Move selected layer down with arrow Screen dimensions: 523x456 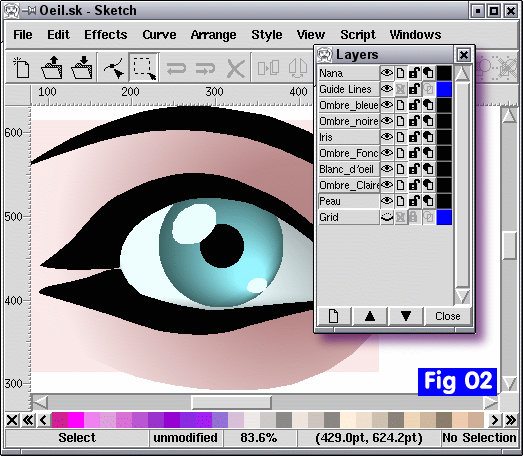(406, 316)
